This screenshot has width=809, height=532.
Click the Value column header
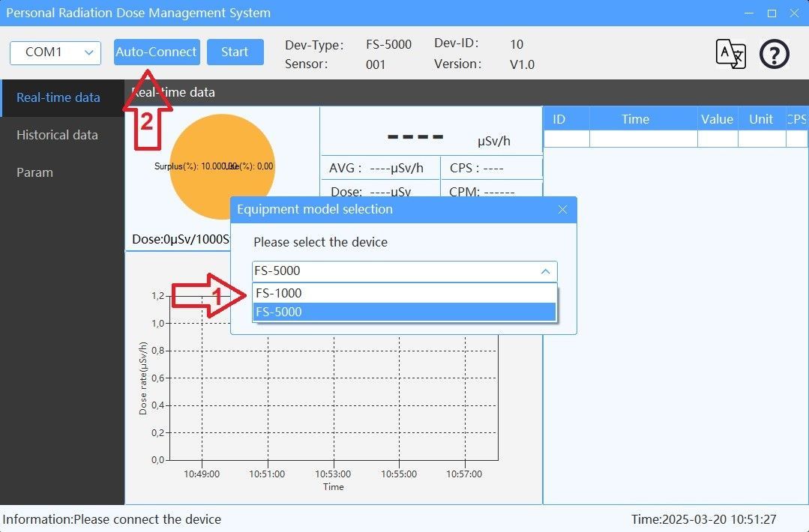pyautogui.click(x=717, y=119)
